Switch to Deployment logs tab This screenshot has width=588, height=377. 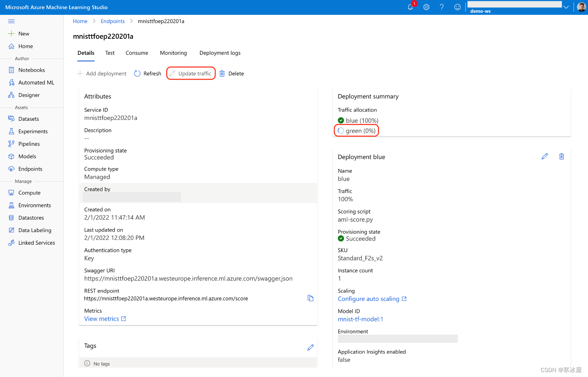(220, 53)
